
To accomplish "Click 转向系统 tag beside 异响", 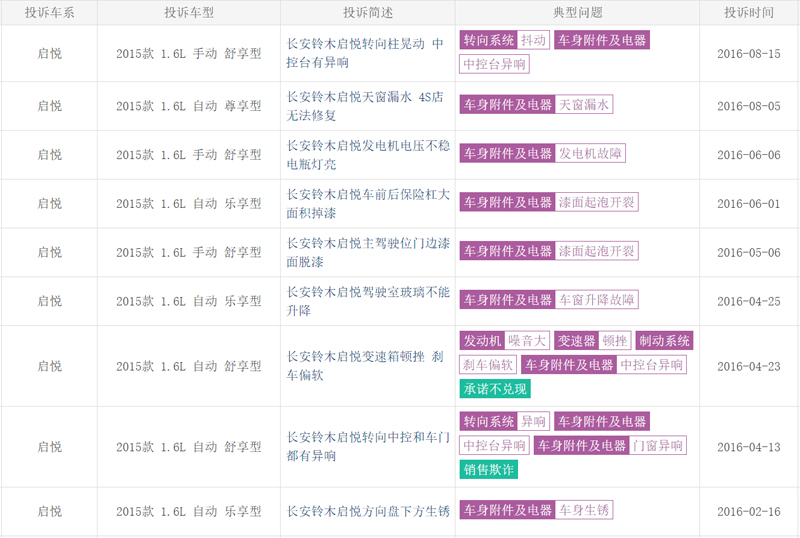I will 488,421.
